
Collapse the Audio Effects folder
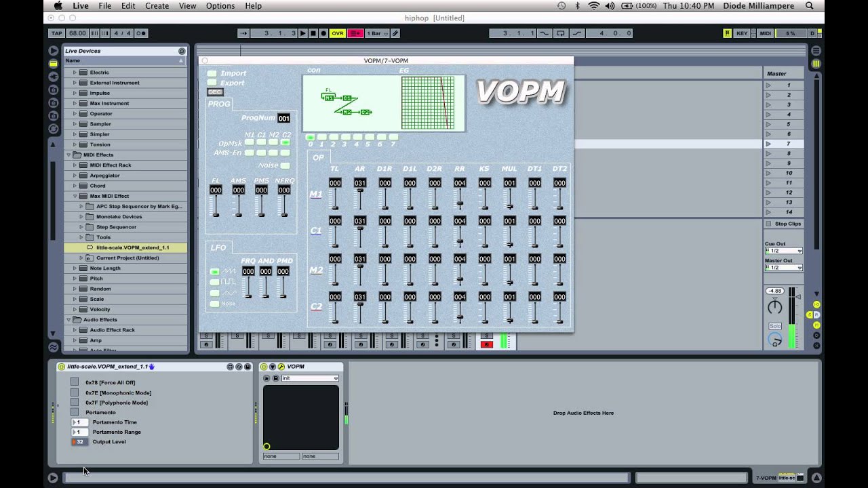coord(68,319)
